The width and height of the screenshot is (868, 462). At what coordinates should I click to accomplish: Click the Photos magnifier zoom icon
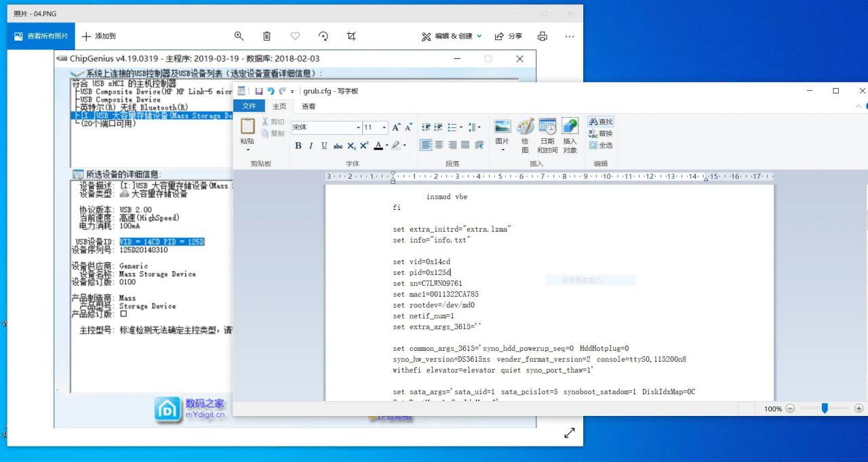[x=239, y=36]
